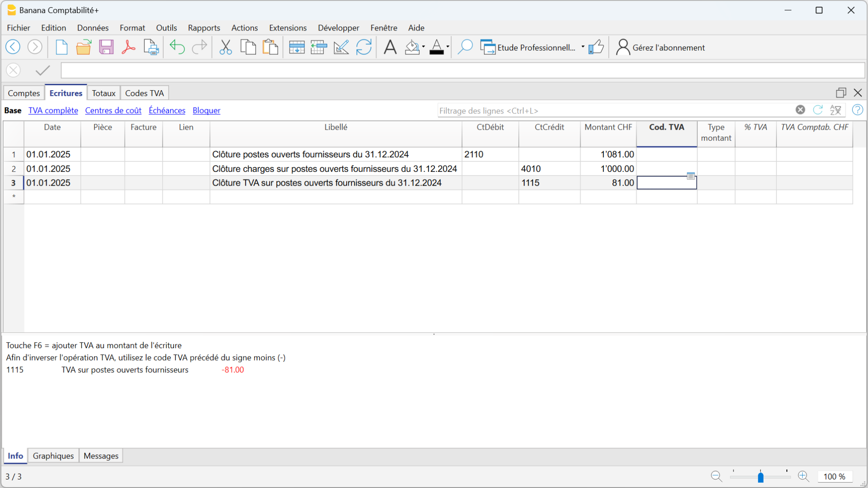Click the Recalculate refresh icon
This screenshot has height=488, width=868.
[x=364, y=47]
